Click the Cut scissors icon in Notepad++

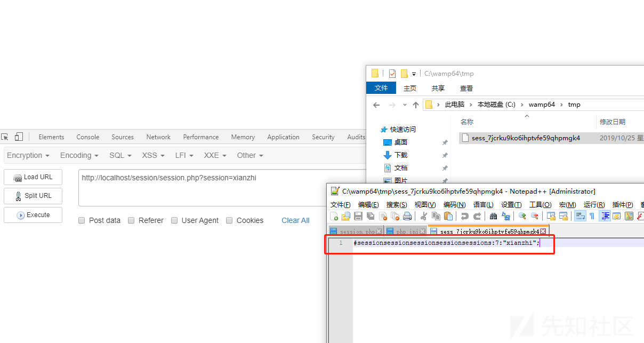tap(424, 216)
